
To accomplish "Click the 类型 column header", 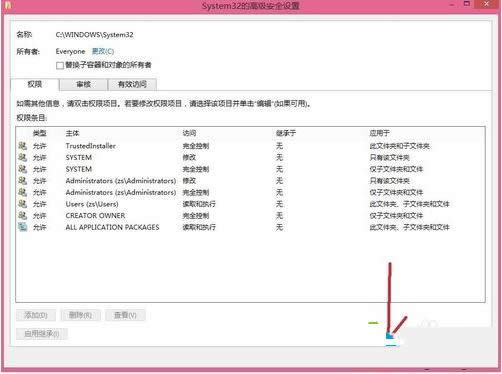I will click(x=40, y=133).
